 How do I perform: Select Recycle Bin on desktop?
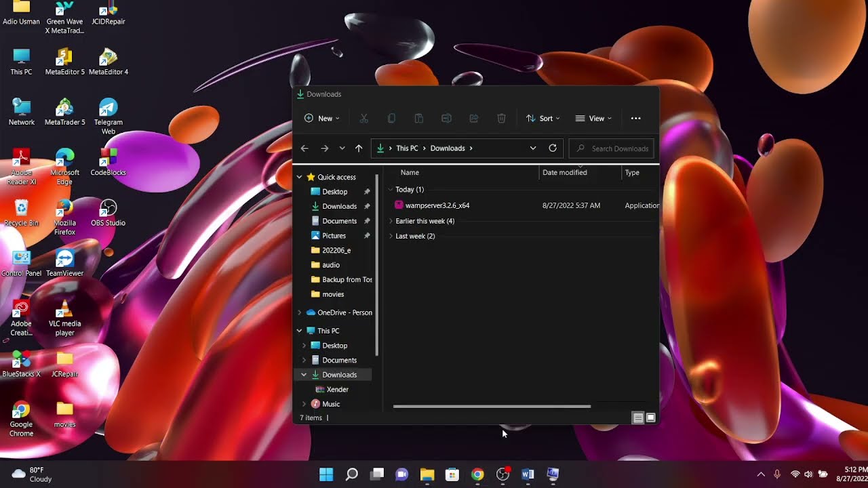coord(21,213)
